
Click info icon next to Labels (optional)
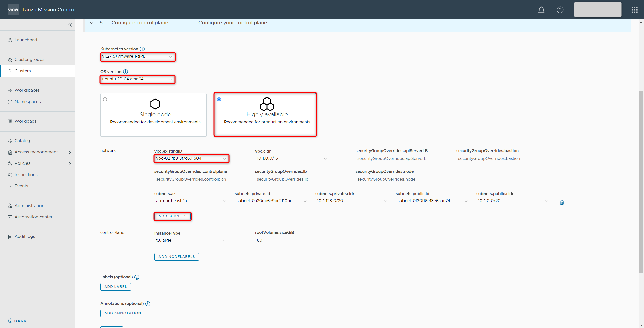[x=137, y=277]
